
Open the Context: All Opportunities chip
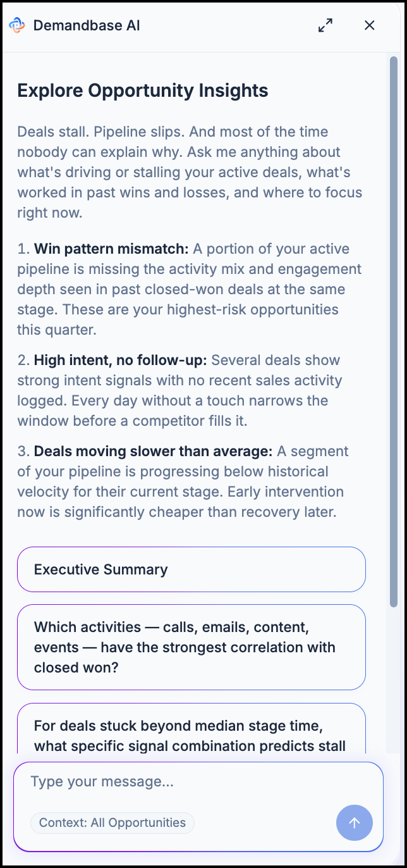pyautogui.click(x=112, y=822)
